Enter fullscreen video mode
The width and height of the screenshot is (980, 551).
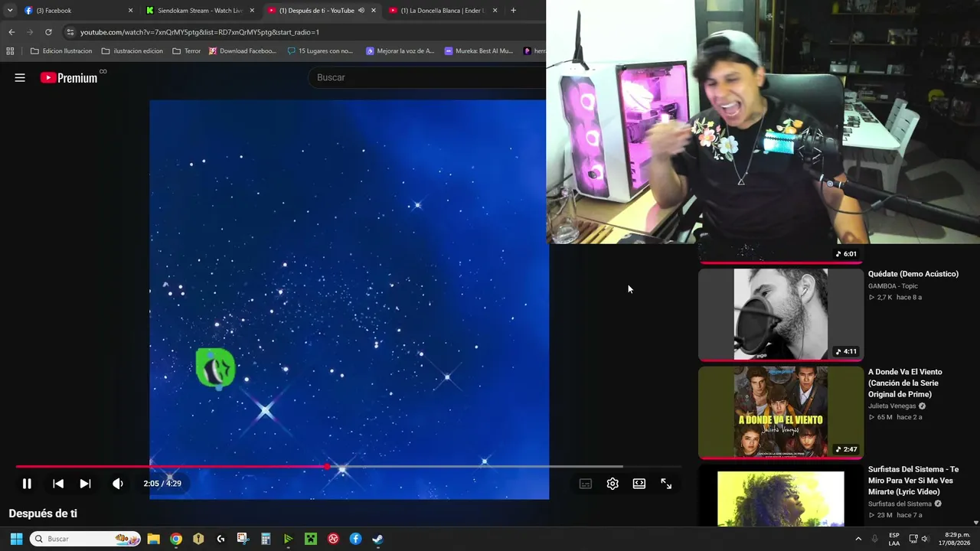click(x=666, y=484)
